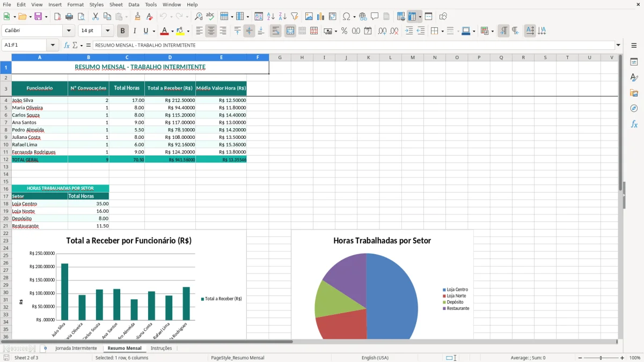Switch to Instruções sheet tab
The image size is (644, 362).
(161, 348)
